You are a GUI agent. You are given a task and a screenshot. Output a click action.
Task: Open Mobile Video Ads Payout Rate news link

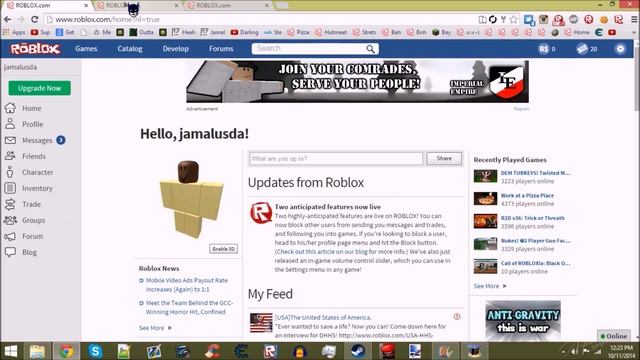pos(187,285)
